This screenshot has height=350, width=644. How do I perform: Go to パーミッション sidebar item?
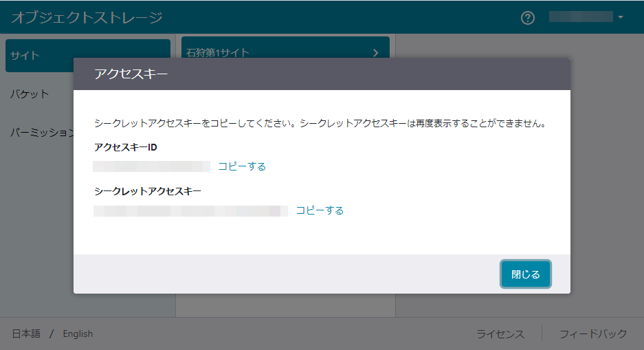tap(40, 133)
